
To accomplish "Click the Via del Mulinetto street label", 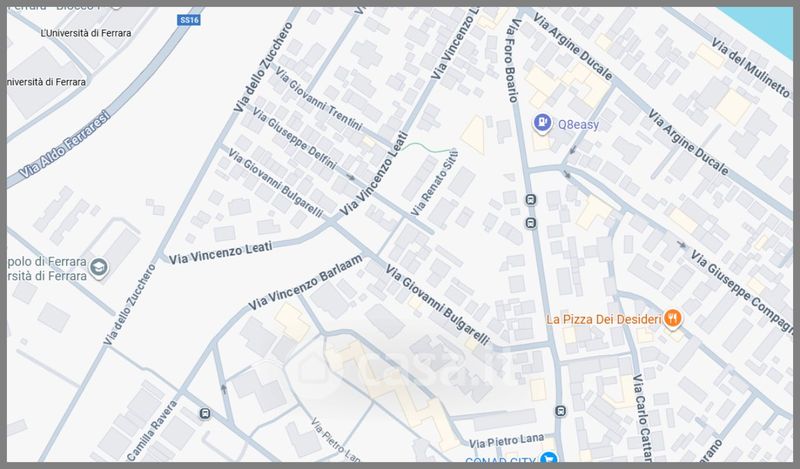I will (x=750, y=67).
